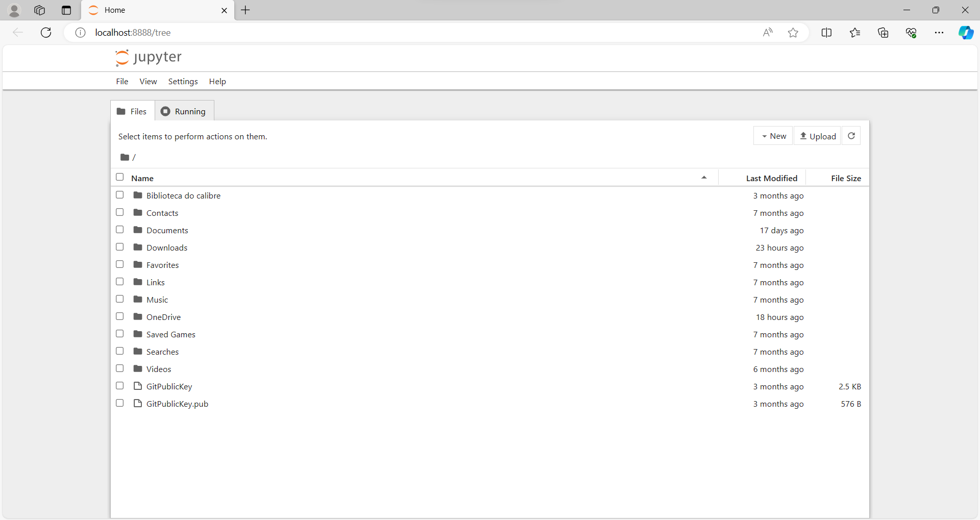Open browser Favorites star list icon

(855, 33)
